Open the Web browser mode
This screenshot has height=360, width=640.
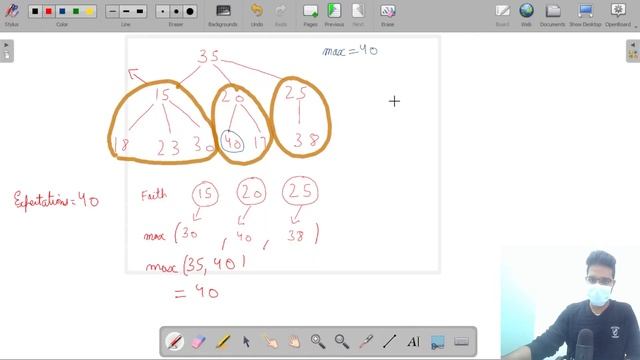pyautogui.click(x=526, y=15)
